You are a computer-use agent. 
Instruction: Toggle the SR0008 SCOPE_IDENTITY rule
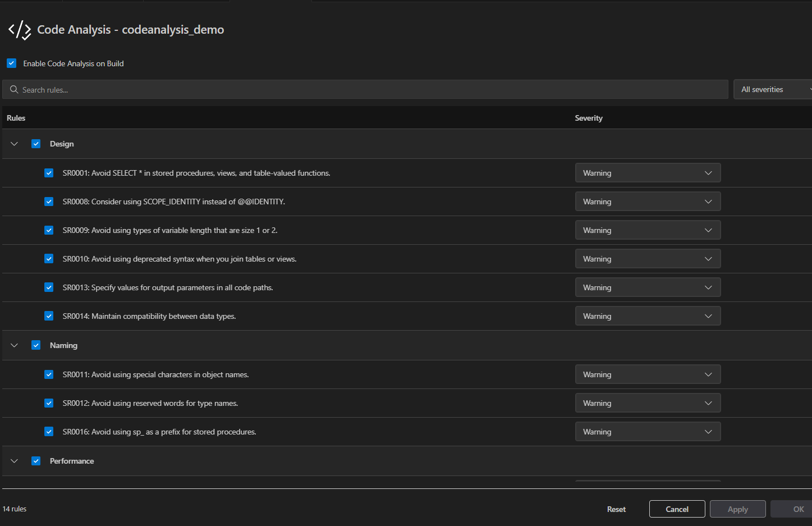(x=49, y=201)
